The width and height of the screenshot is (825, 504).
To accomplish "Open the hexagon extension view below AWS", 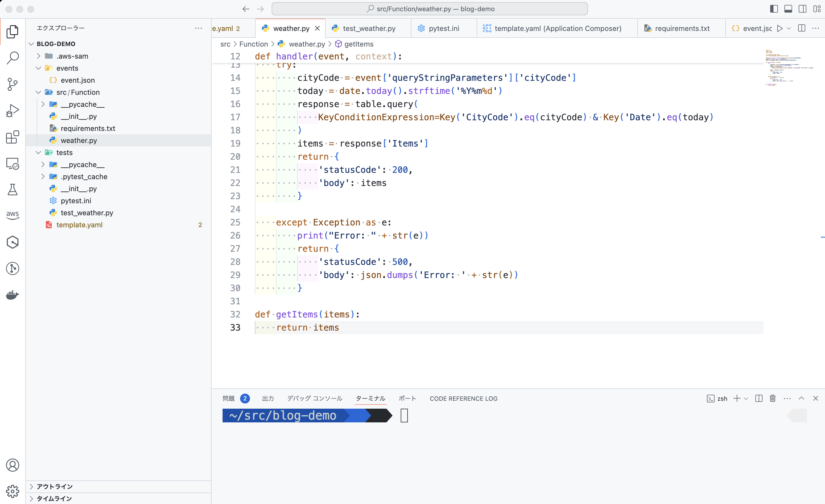I will coord(12,242).
